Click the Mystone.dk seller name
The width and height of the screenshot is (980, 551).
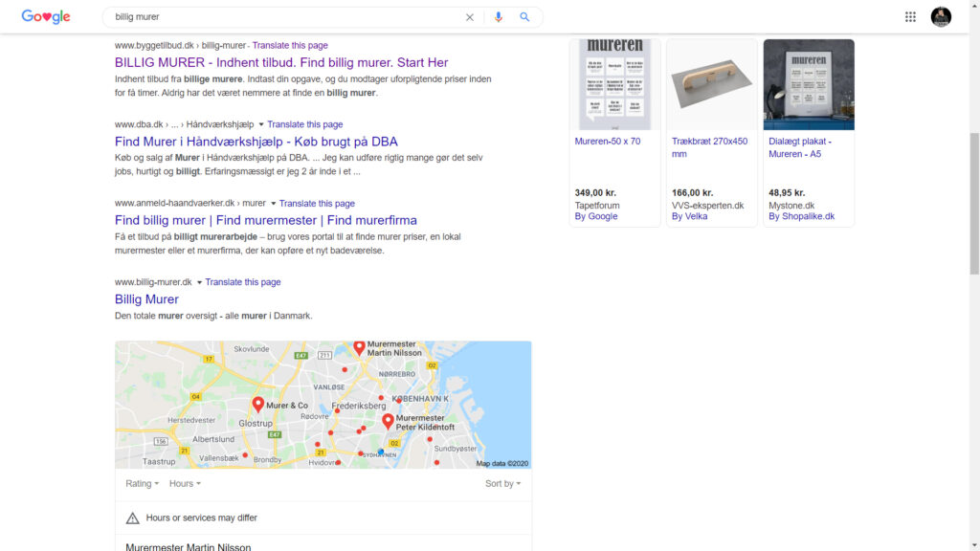pos(791,206)
